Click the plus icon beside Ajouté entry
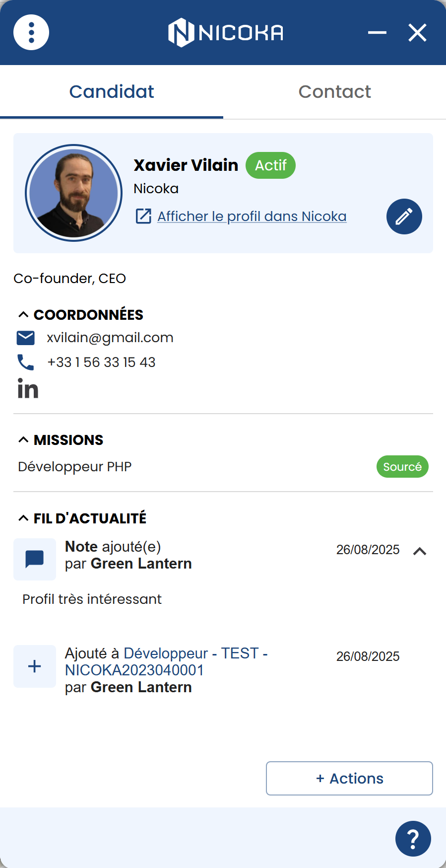This screenshot has height=868, width=446. pyautogui.click(x=35, y=666)
